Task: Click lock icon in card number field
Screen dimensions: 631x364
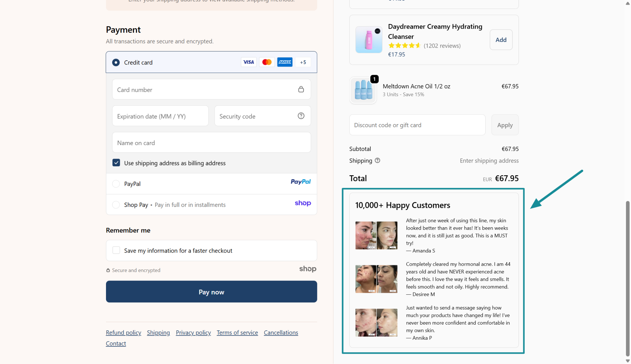Action: (x=301, y=89)
